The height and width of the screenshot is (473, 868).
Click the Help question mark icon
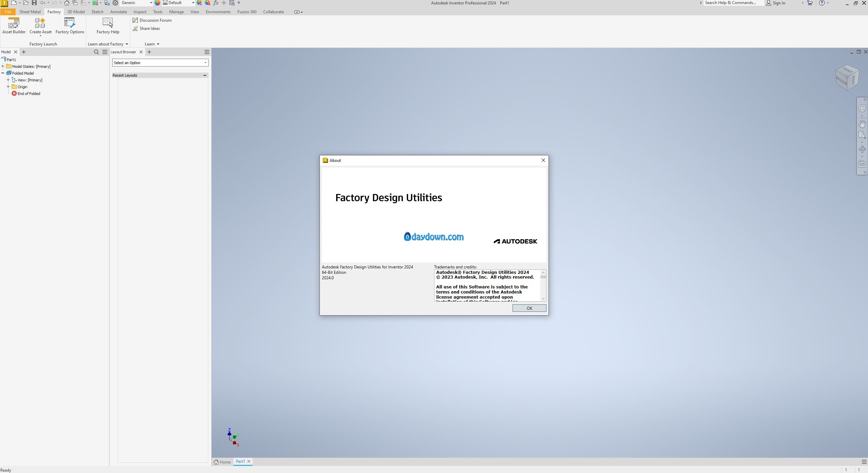click(822, 3)
